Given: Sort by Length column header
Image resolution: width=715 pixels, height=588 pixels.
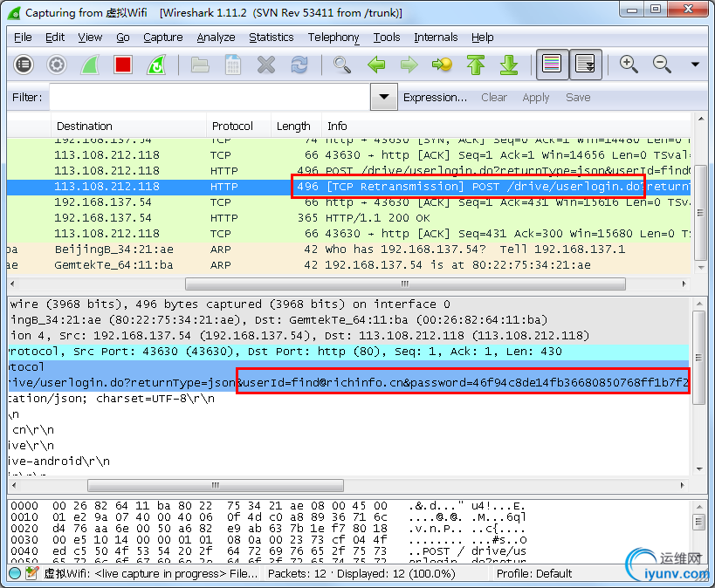Looking at the screenshot, I should pos(297,126).
